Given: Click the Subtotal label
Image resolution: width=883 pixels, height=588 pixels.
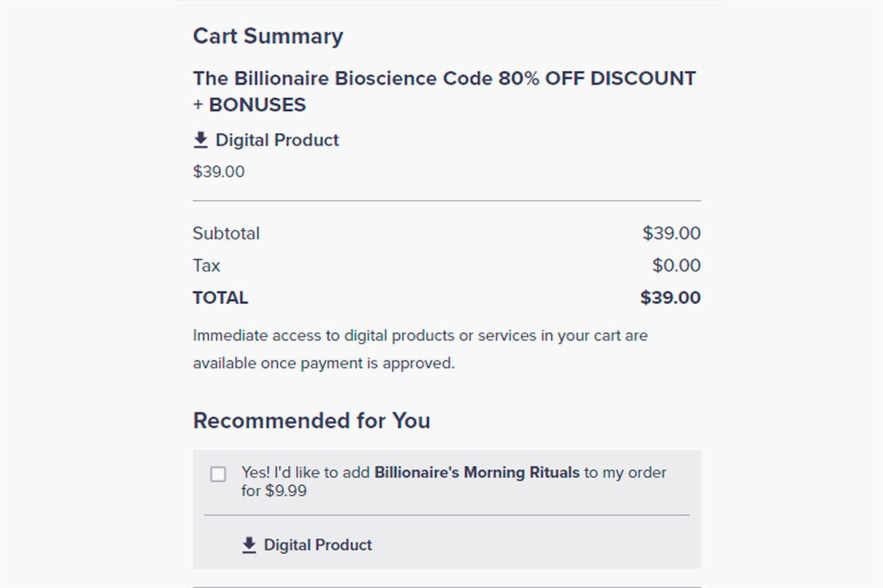Looking at the screenshot, I should 226,234.
